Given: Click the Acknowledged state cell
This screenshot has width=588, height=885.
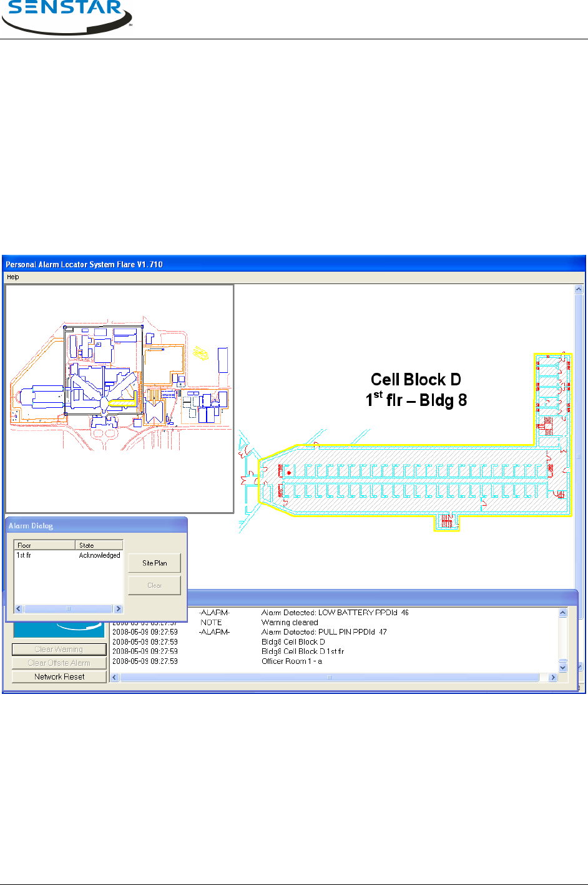Looking at the screenshot, I should [x=99, y=555].
